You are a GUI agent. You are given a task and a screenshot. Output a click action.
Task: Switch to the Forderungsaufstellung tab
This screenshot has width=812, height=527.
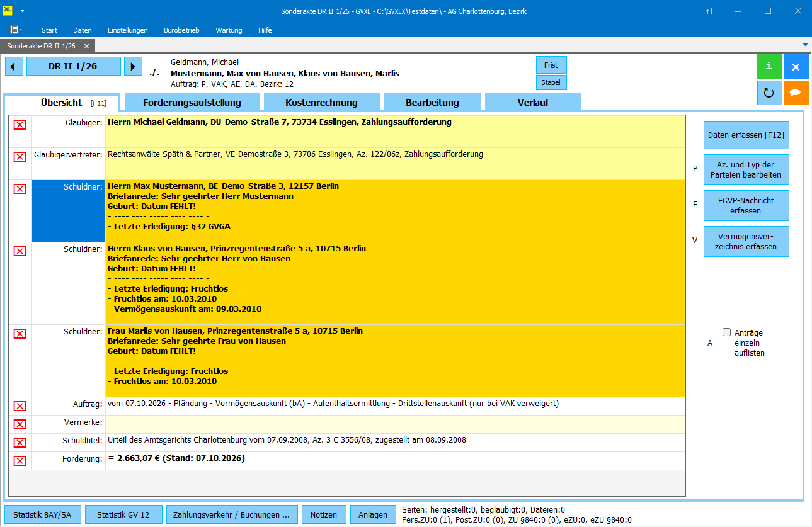(x=192, y=103)
